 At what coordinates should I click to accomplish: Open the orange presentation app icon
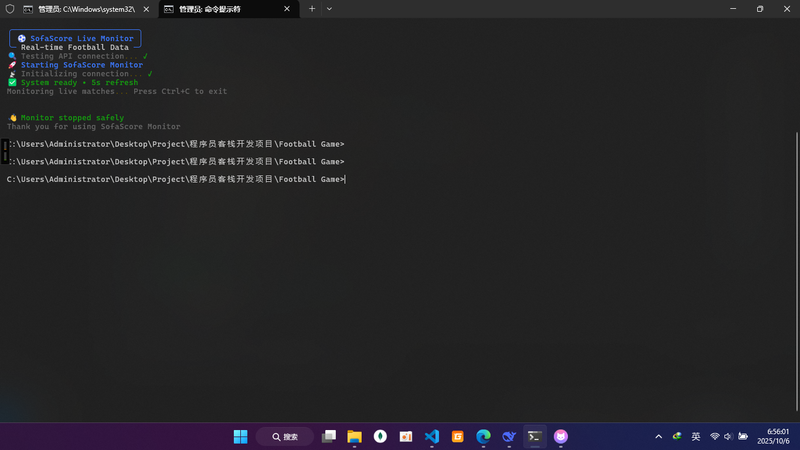tap(406, 437)
